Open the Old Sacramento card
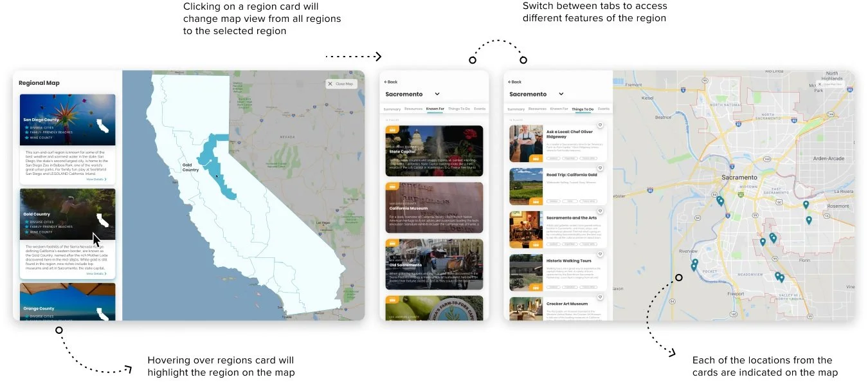868x384 pixels. pos(434,264)
